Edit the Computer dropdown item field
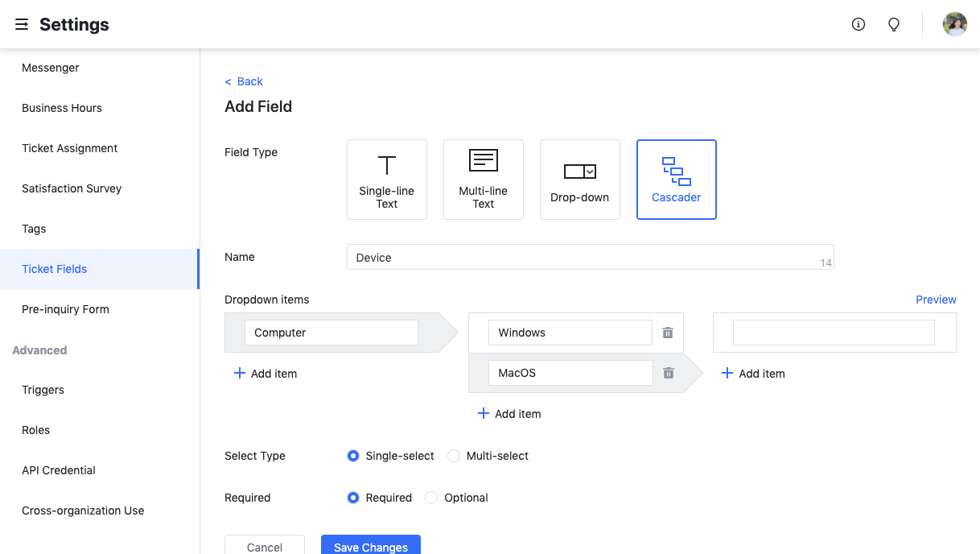Viewport: 980px width, 554px height. pos(331,333)
